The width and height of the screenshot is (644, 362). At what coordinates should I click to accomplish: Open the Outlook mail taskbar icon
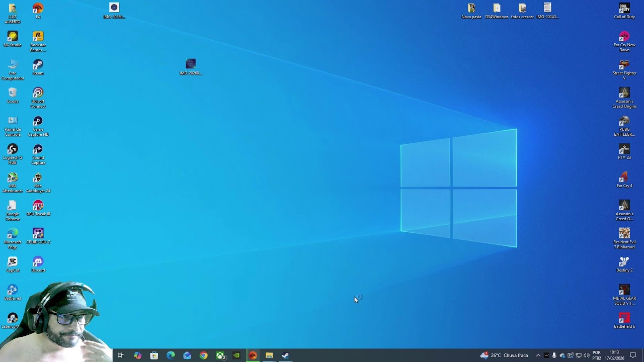(x=187, y=355)
